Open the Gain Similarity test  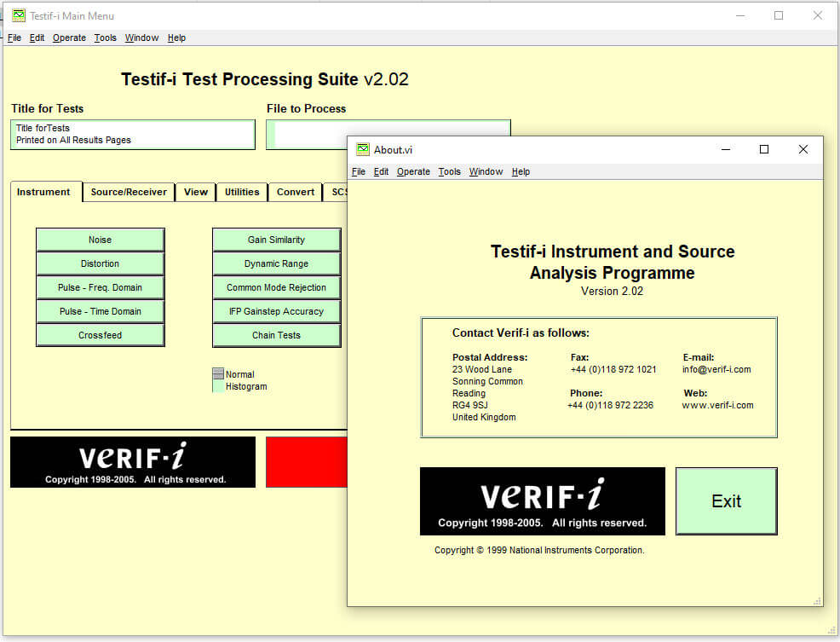click(276, 240)
